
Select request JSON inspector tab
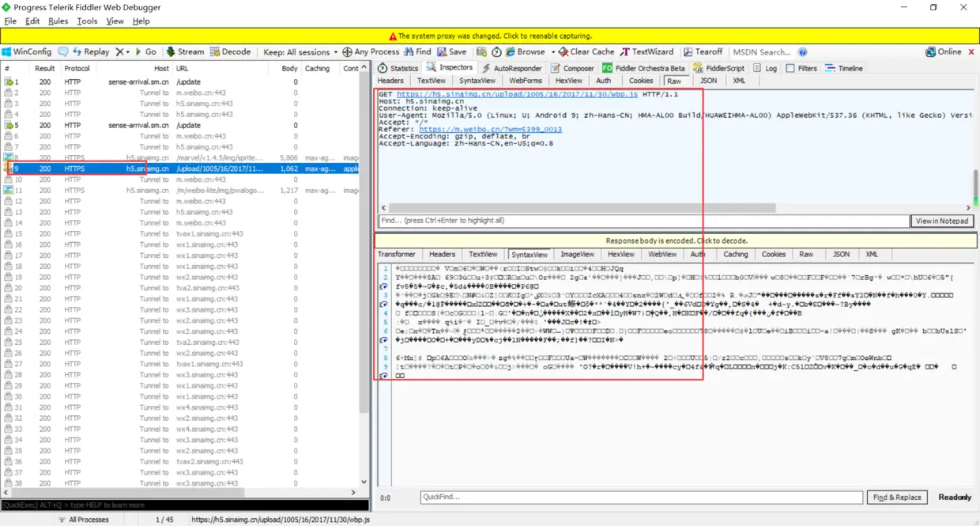tap(709, 81)
